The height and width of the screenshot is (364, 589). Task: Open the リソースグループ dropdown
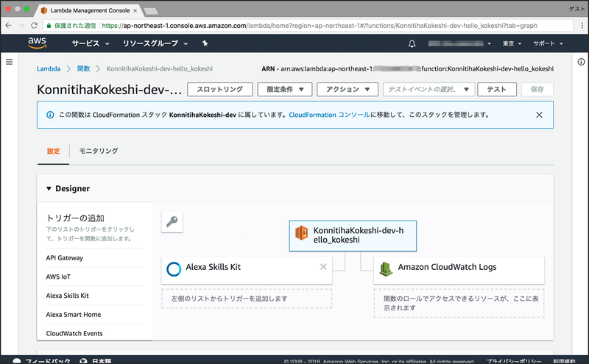[x=155, y=43]
